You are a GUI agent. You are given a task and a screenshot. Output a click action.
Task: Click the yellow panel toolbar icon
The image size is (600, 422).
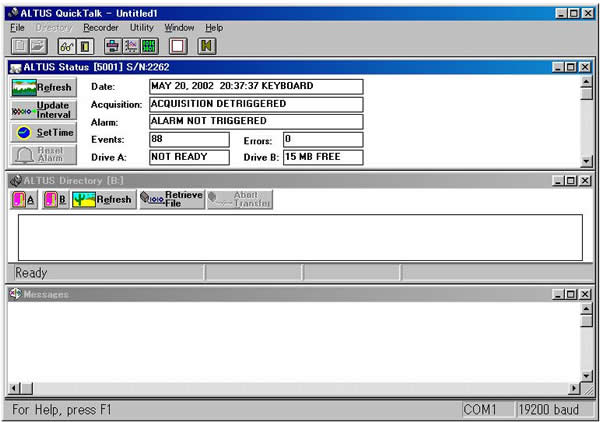tap(85, 46)
